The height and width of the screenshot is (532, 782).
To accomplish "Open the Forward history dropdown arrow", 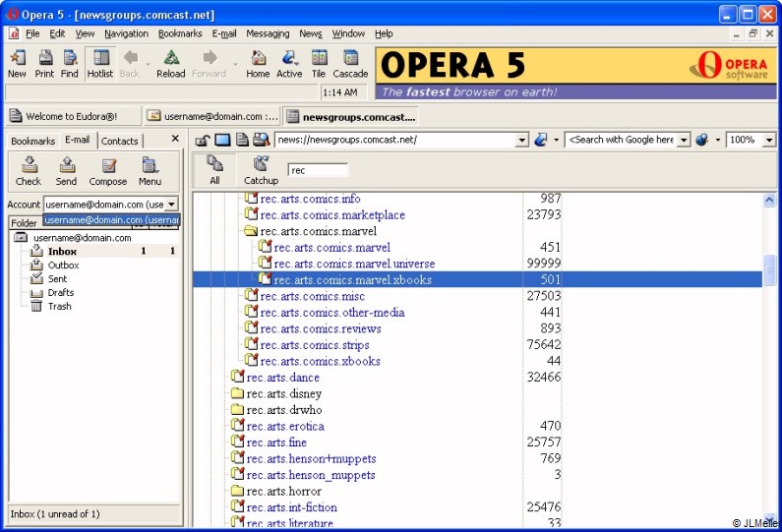I will click(235, 64).
